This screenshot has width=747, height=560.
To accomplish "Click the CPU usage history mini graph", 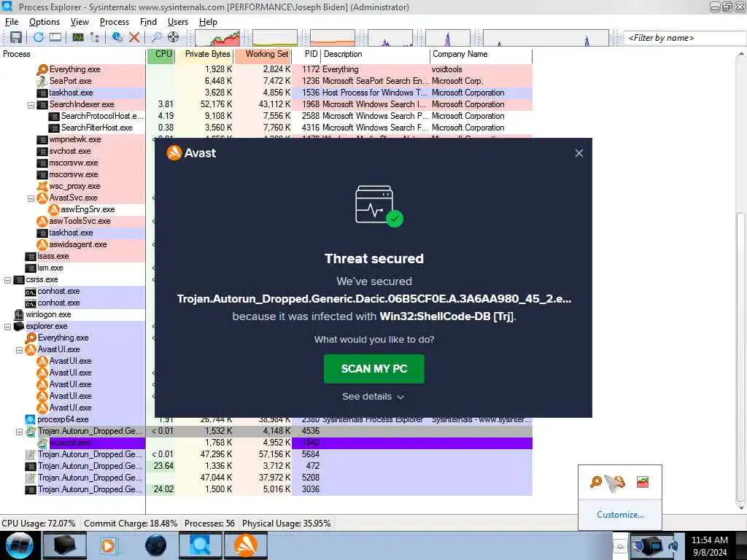I will coord(217,38).
